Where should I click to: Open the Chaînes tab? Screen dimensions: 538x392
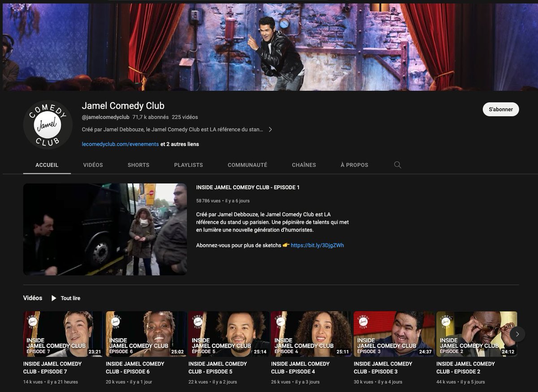coord(304,165)
